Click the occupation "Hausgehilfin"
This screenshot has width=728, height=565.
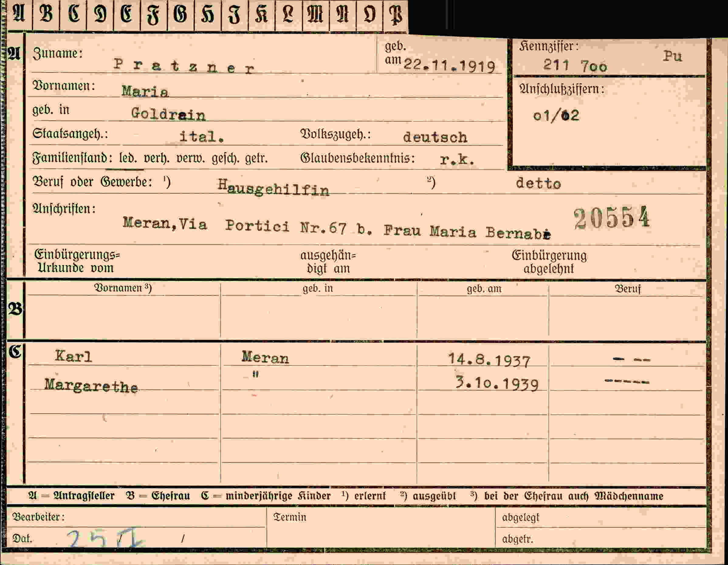click(273, 187)
